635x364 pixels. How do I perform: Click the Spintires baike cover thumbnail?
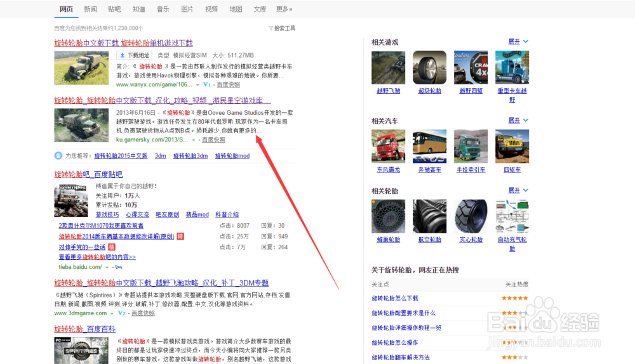coord(81,351)
